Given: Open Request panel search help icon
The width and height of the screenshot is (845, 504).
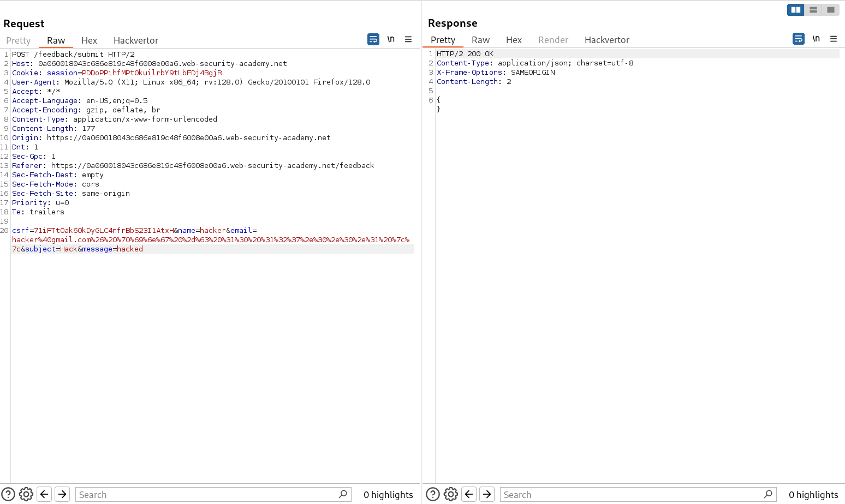Looking at the screenshot, I should (x=8, y=494).
